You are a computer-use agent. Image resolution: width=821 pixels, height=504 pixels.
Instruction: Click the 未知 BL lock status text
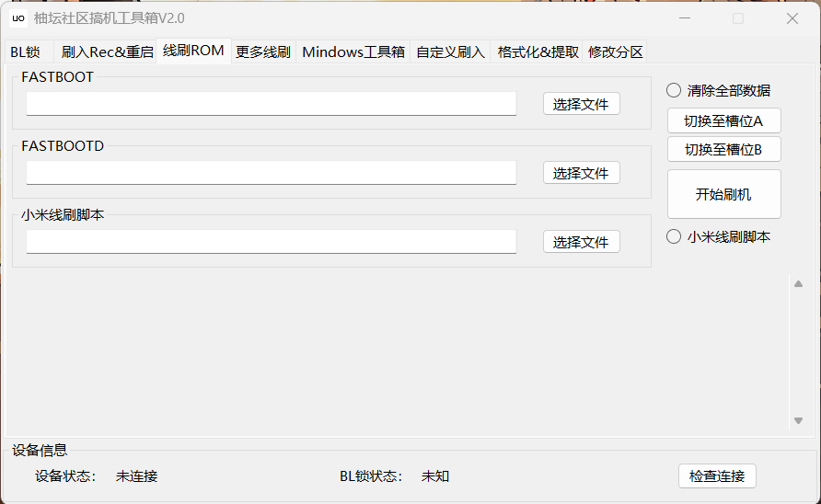tap(435, 476)
